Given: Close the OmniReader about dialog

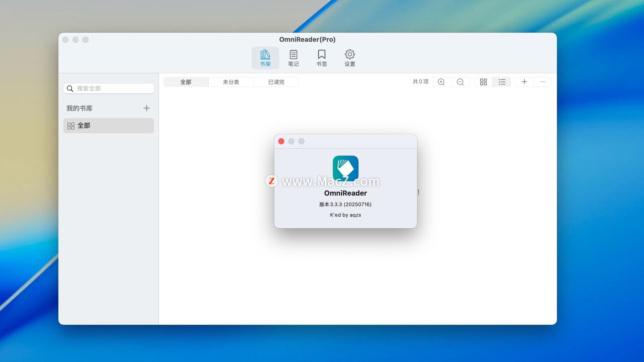Looking at the screenshot, I should click(x=281, y=141).
